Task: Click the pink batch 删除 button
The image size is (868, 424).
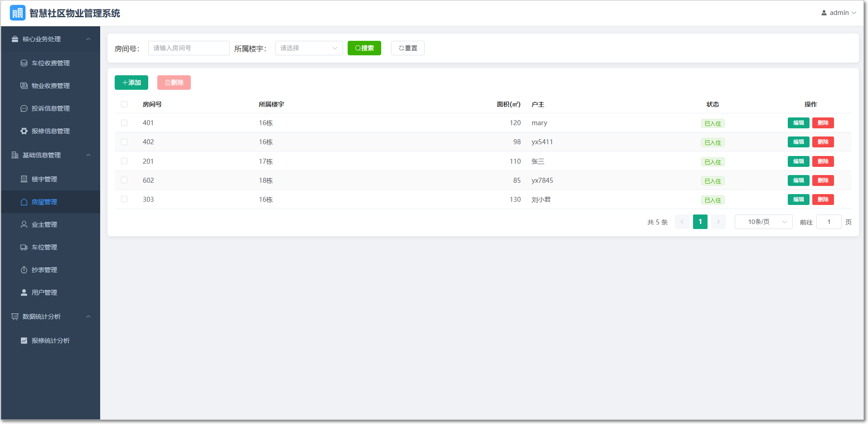Action: pyautogui.click(x=174, y=83)
